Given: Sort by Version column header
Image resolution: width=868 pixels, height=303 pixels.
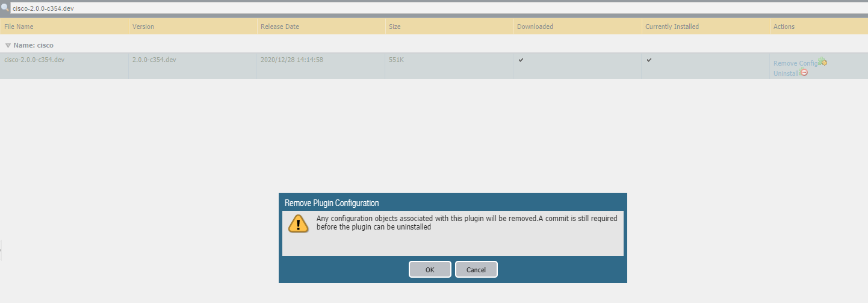Looking at the screenshot, I should tap(193, 27).
